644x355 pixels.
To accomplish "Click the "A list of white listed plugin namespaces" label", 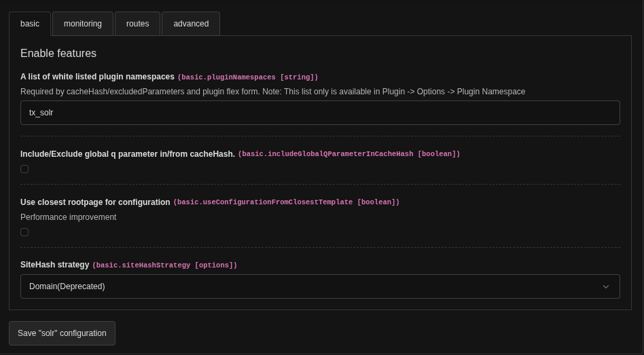I will click(x=97, y=77).
